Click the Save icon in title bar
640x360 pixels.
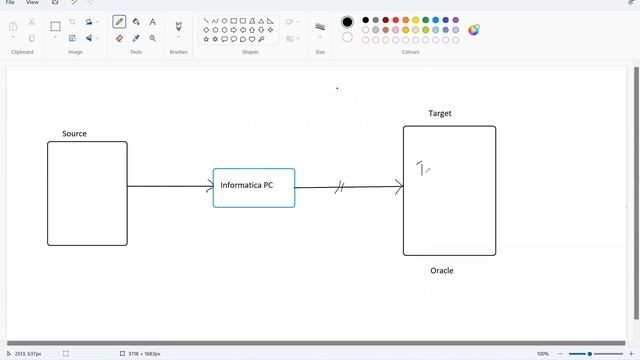pos(55,2)
